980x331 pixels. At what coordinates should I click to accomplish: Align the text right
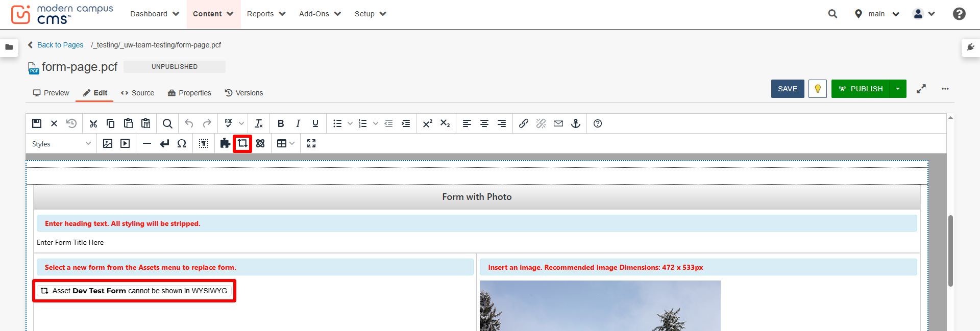point(502,123)
